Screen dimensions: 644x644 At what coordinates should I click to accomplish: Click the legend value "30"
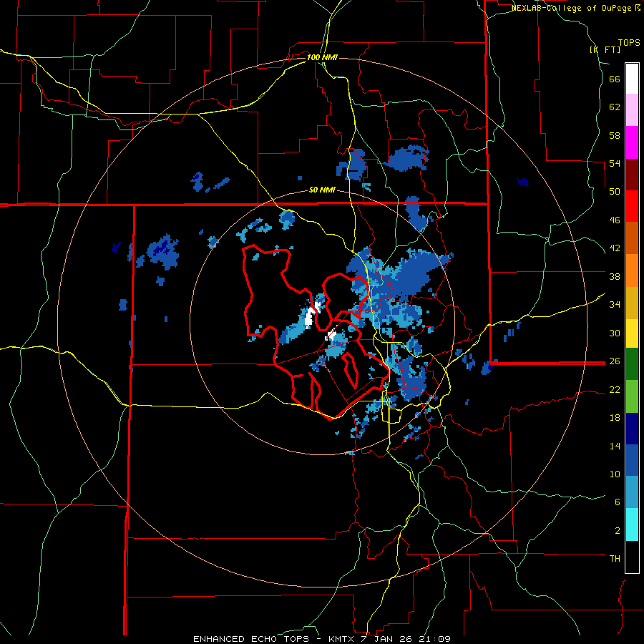click(x=615, y=333)
